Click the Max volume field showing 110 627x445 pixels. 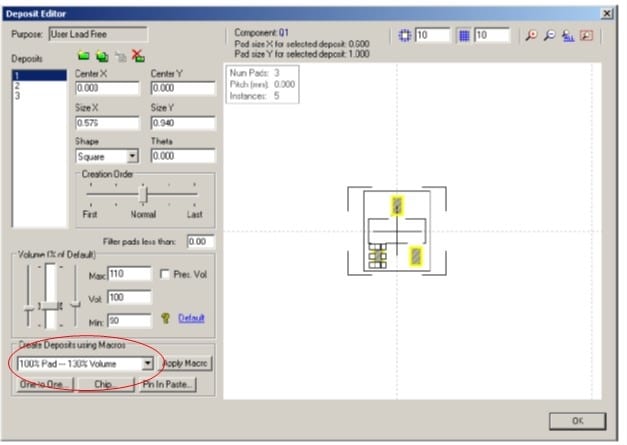[x=130, y=274]
